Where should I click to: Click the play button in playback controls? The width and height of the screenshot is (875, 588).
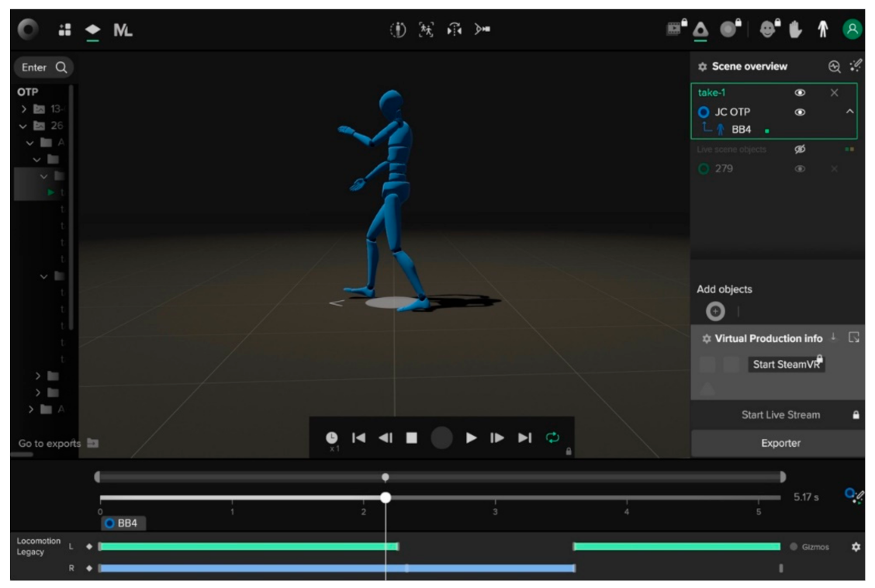471,438
